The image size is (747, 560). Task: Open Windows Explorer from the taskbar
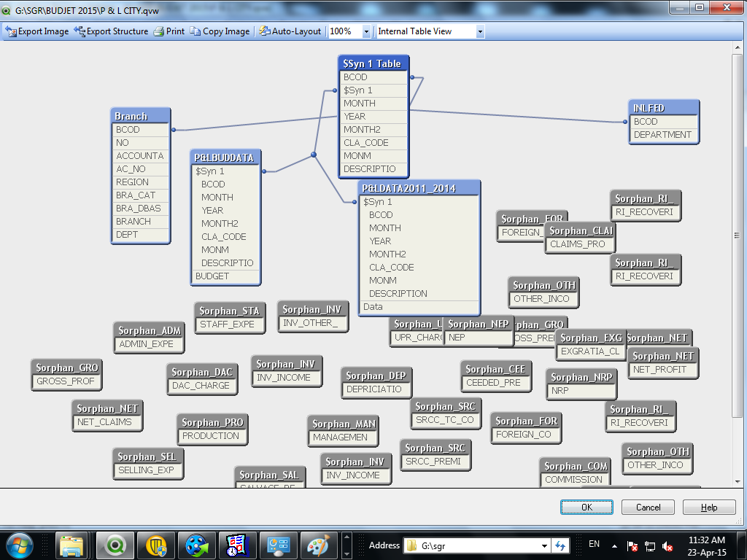72,545
